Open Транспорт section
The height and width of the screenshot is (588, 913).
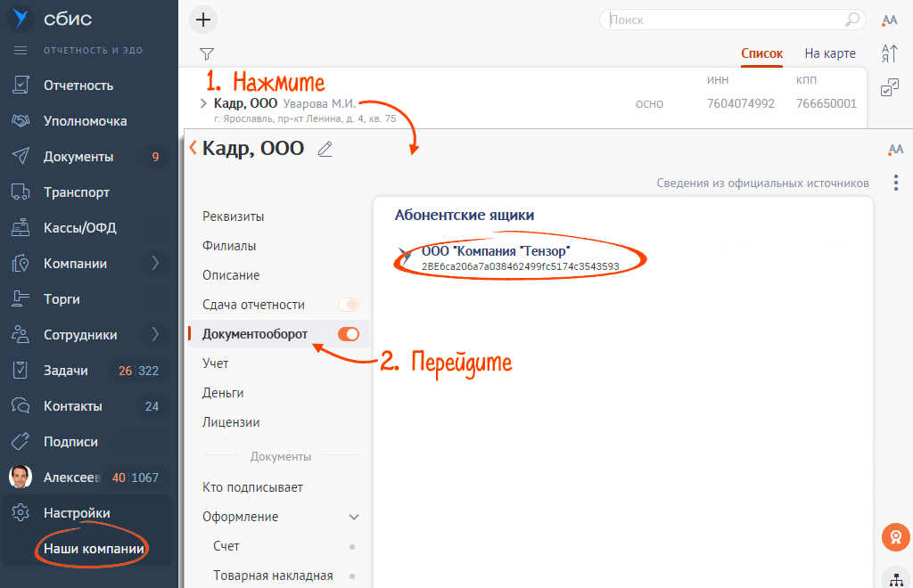(x=77, y=192)
